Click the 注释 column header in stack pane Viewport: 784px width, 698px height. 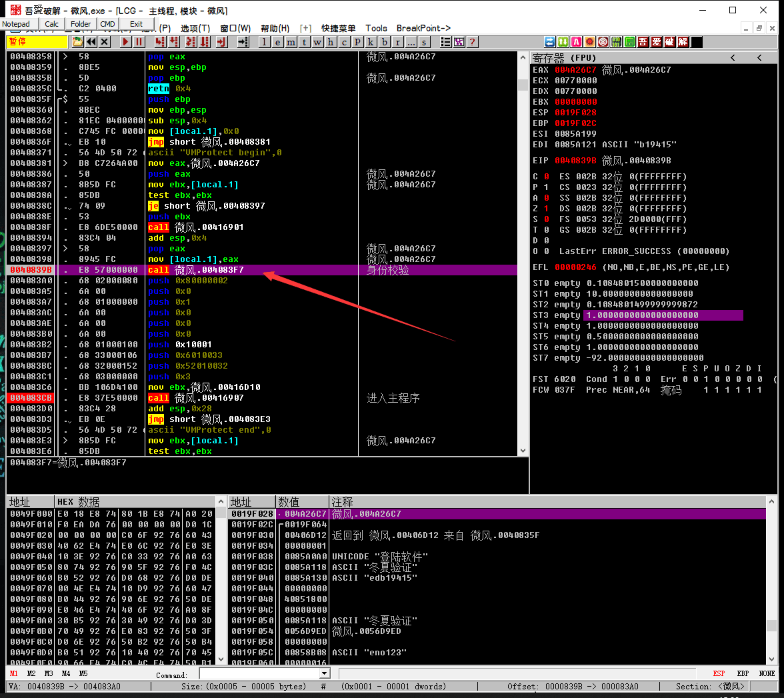click(547, 501)
